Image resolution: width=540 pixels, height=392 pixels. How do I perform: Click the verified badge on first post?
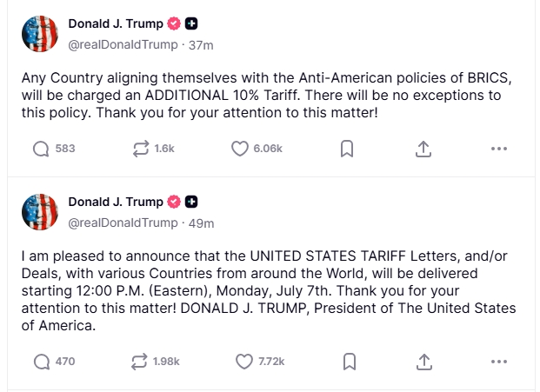[173, 23]
